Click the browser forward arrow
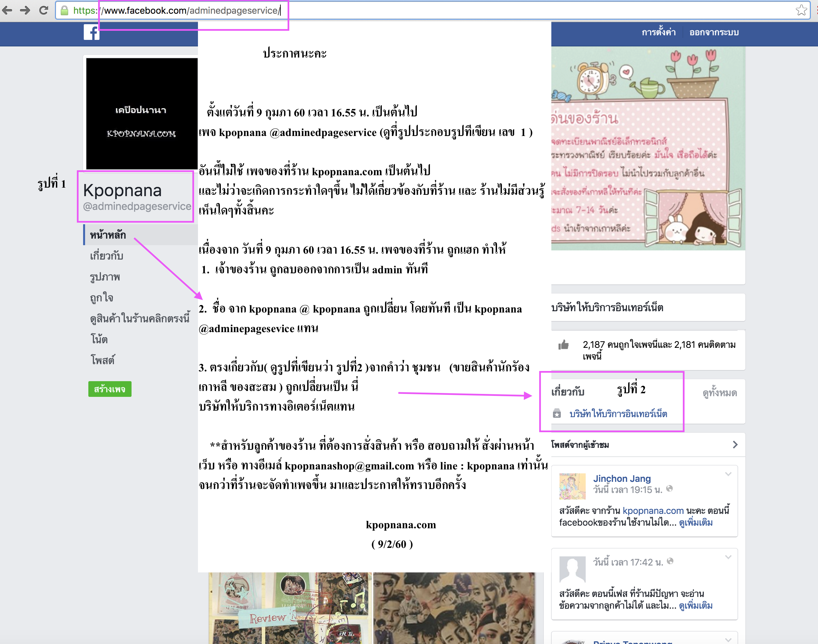The height and width of the screenshot is (644, 818). pos(25,10)
